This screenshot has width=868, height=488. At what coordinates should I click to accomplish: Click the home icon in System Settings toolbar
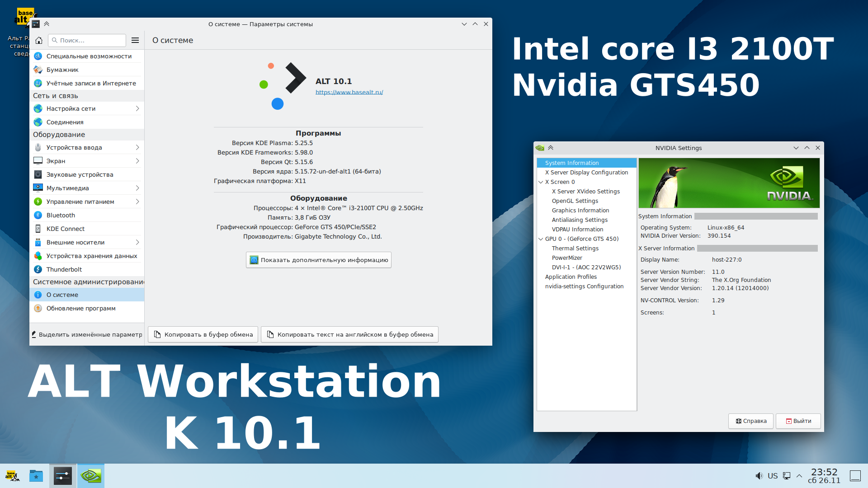pyautogui.click(x=39, y=40)
